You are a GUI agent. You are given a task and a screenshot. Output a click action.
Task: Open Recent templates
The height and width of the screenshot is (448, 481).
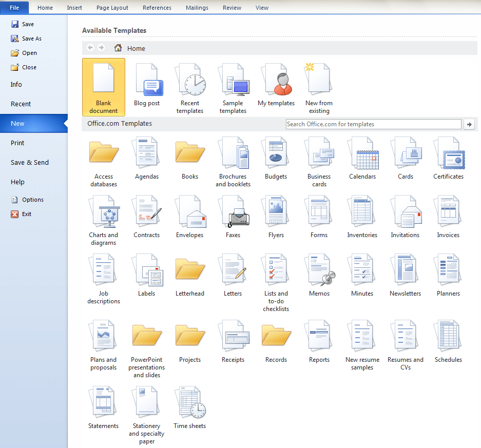pyautogui.click(x=190, y=82)
